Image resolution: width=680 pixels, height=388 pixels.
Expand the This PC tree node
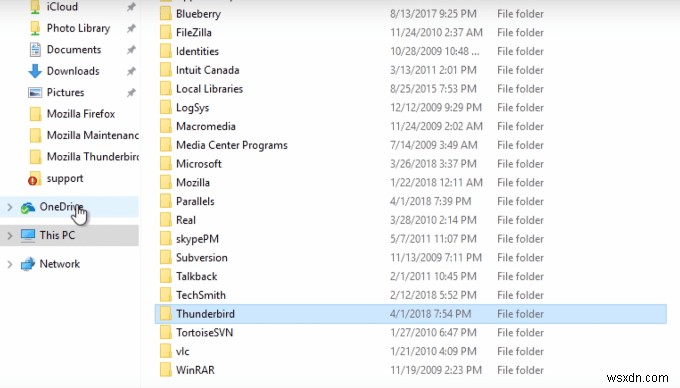tap(10, 236)
